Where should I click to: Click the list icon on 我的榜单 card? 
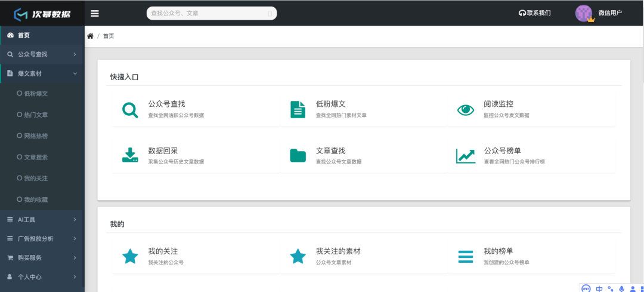click(x=465, y=257)
